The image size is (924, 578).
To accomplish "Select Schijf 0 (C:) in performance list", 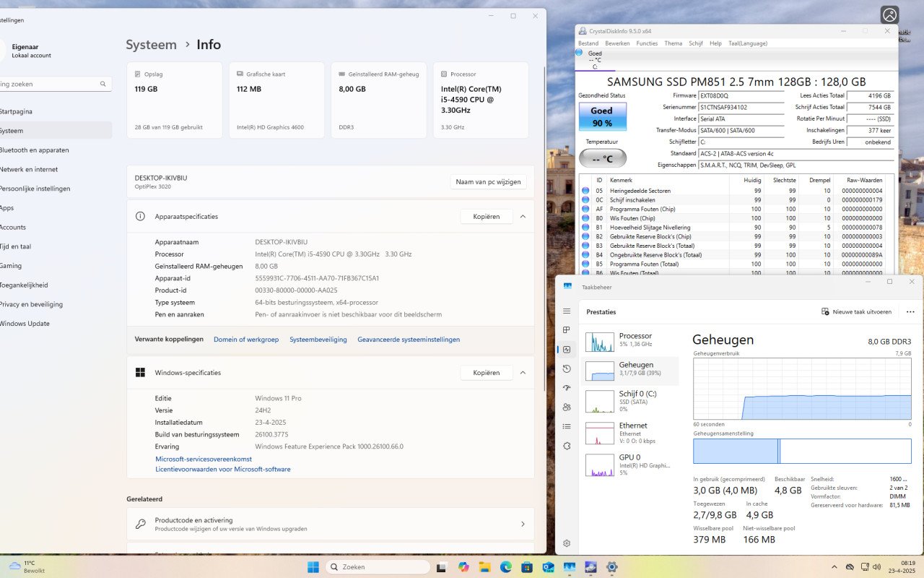I will click(631, 401).
